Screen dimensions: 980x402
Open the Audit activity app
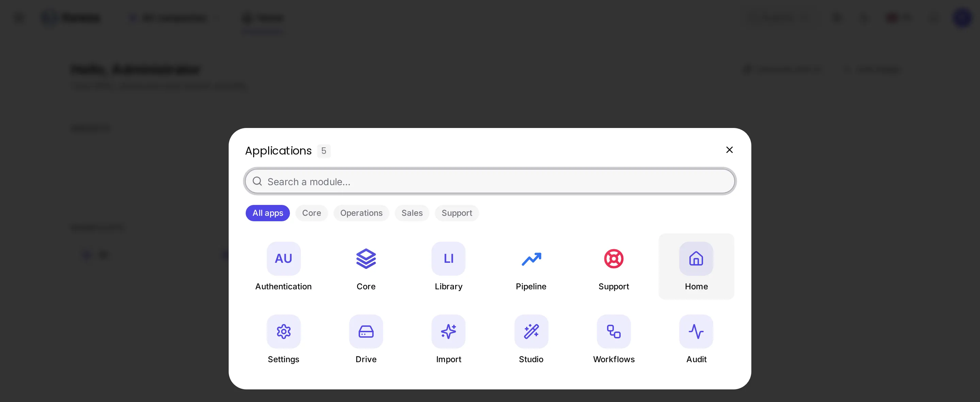pyautogui.click(x=696, y=339)
